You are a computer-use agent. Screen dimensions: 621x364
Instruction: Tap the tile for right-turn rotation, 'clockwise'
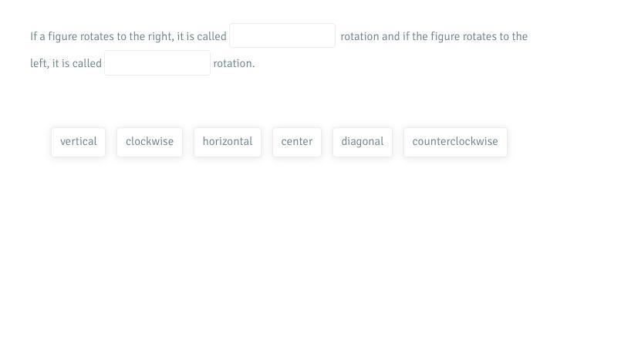[x=150, y=142]
